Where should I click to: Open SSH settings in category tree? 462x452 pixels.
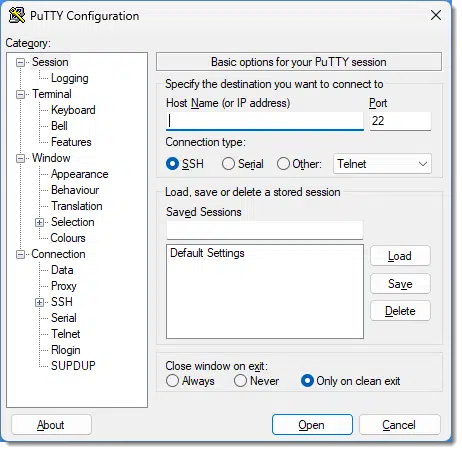[x=62, y=302]
